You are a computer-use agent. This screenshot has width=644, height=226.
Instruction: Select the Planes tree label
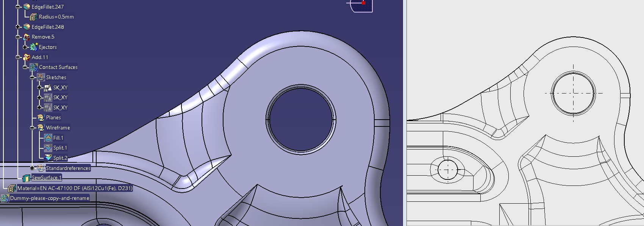pyautogui.click(x=53, y=117)
